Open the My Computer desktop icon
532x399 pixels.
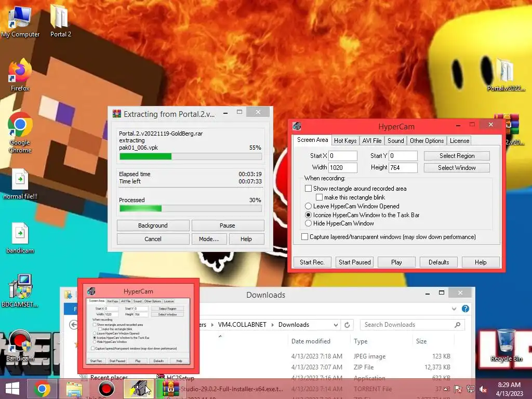click(20, 21)
